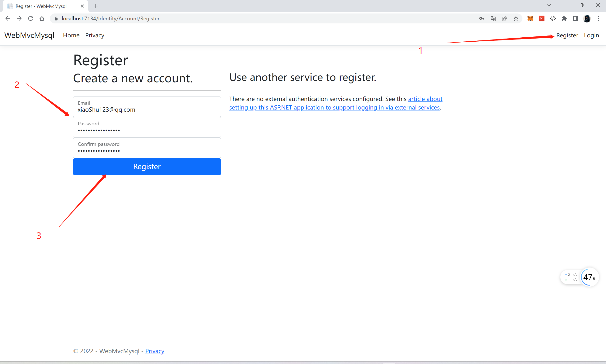
Task: Expand the tab search chevron
Action: 549,5
